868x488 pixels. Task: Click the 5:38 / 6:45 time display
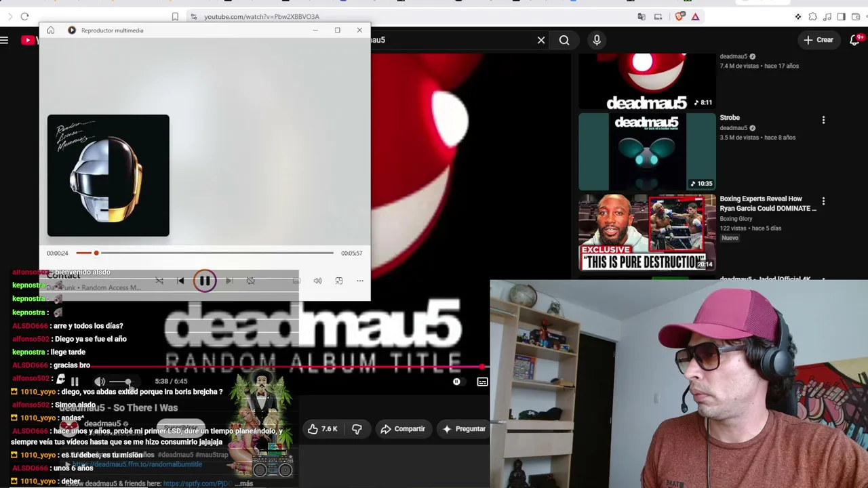point(171,382)
